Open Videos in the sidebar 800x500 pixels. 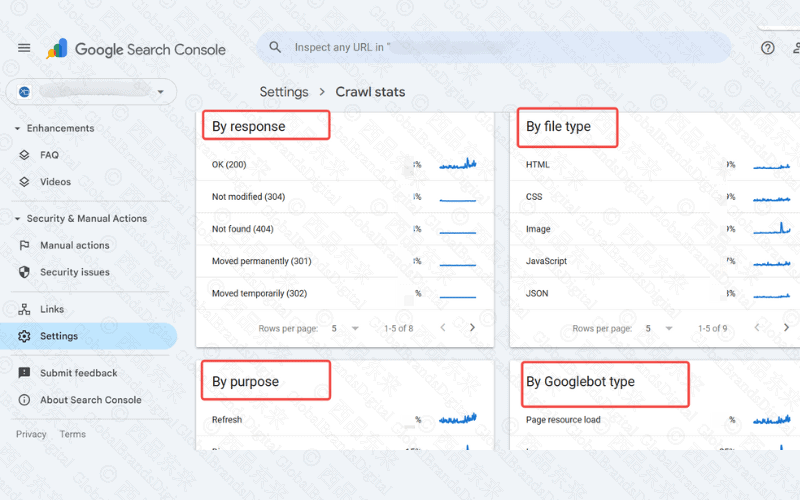pyautogui.click(x=55, y=182)
